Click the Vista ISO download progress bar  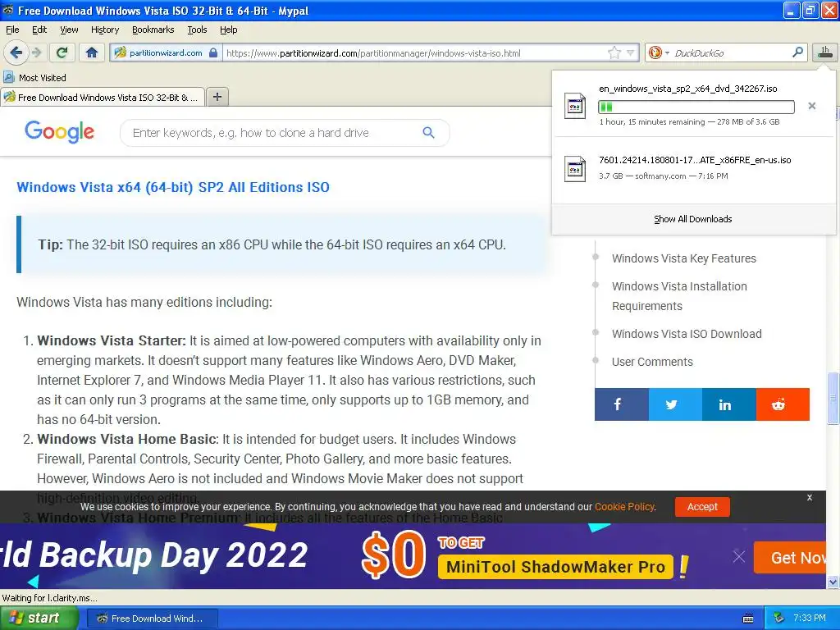696,107
